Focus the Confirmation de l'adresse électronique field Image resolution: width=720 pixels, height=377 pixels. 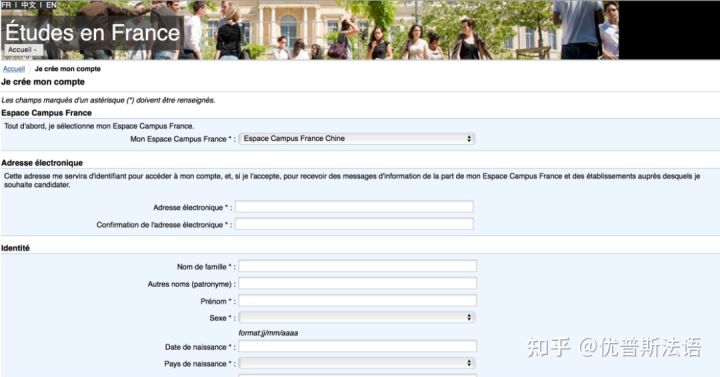(354, 224)
